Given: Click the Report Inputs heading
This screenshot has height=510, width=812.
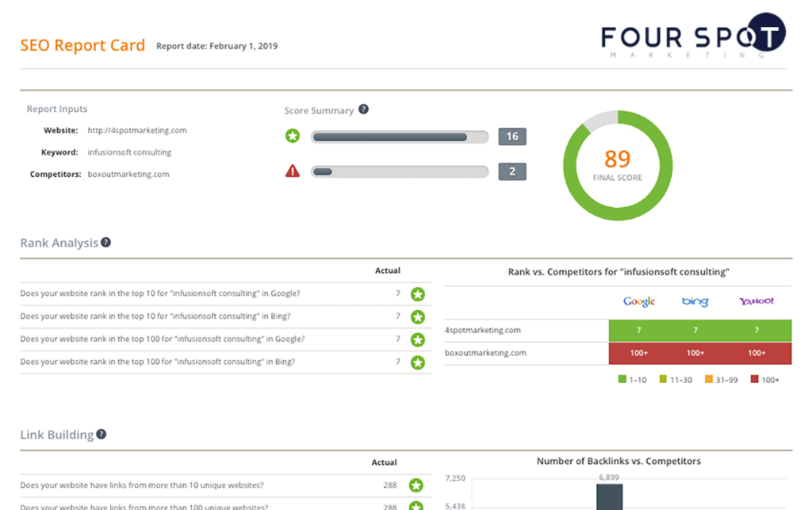Looking at the screenshot, I should click(57, 109).
